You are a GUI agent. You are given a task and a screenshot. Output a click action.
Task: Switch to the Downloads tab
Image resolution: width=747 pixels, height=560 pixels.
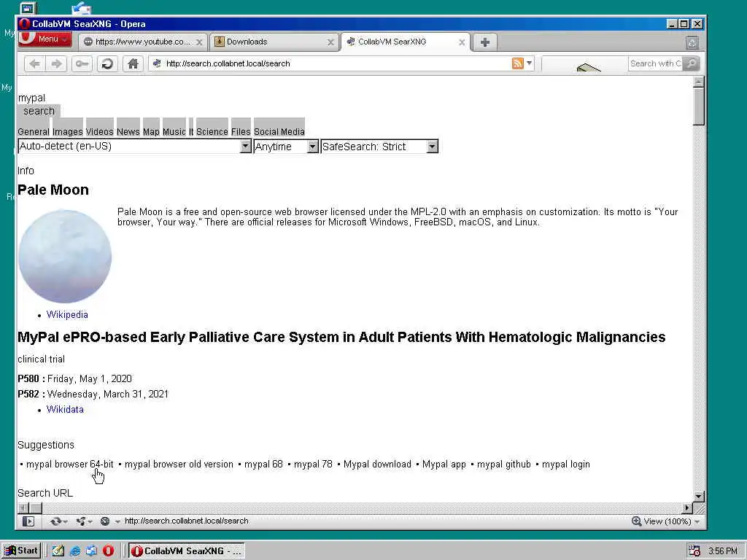[x=274, y=42]
